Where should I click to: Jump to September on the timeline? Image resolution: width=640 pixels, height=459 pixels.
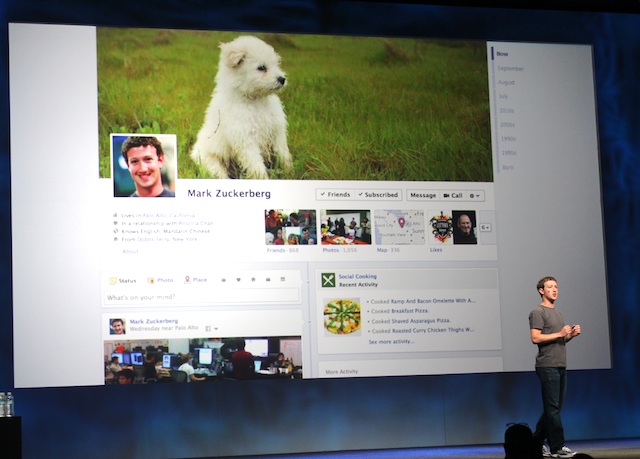click(511, 69)
